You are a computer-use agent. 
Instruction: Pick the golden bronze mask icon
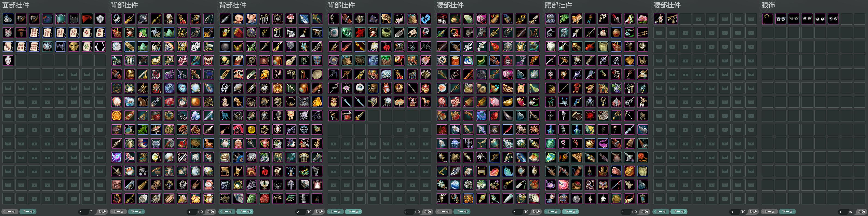(74, 46)
